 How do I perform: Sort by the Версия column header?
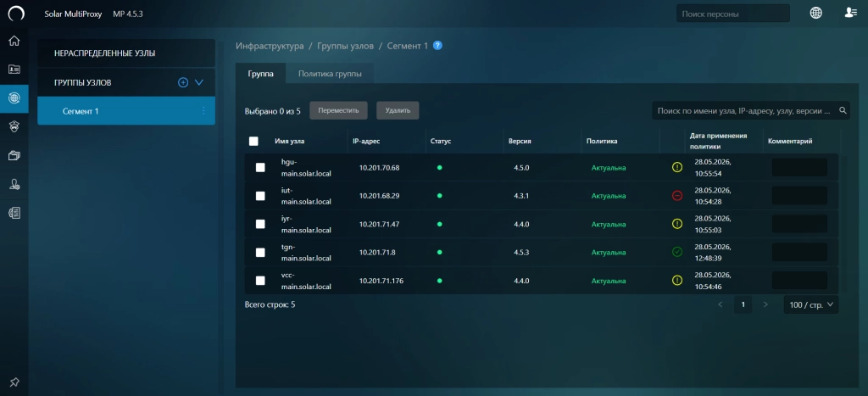point(520,142)
